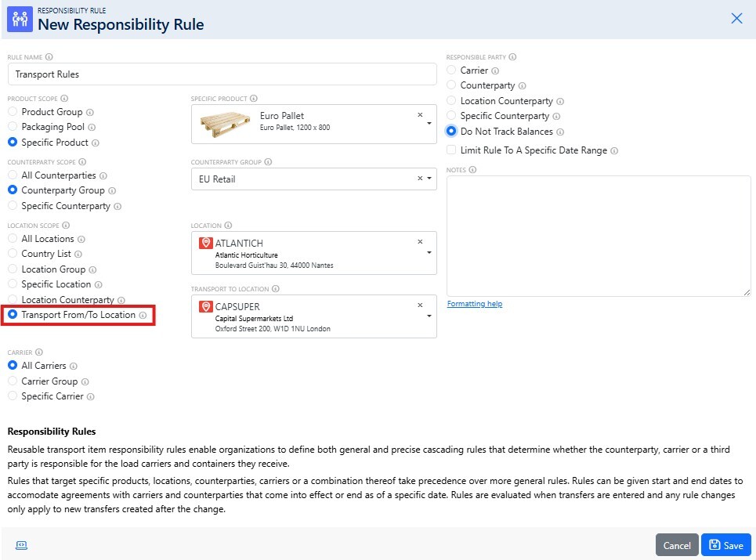Check Limit Rule To A Specific Date Range
Screen dimensions: 756x560
[450, 149]
